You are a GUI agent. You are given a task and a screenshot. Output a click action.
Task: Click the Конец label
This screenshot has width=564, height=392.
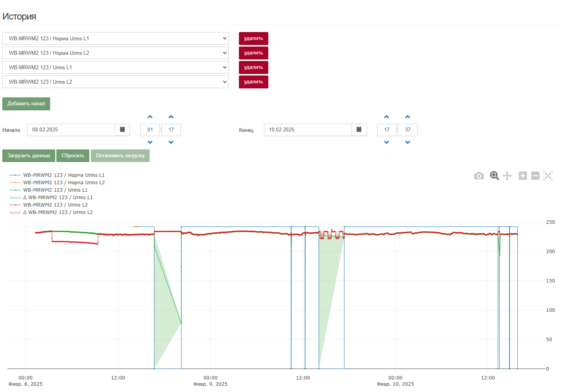(246, 130)
